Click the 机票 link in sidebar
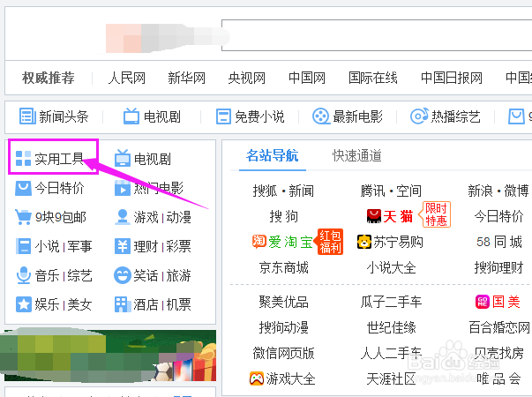Screen dimensions: 532x397 [x=178, y=304]
